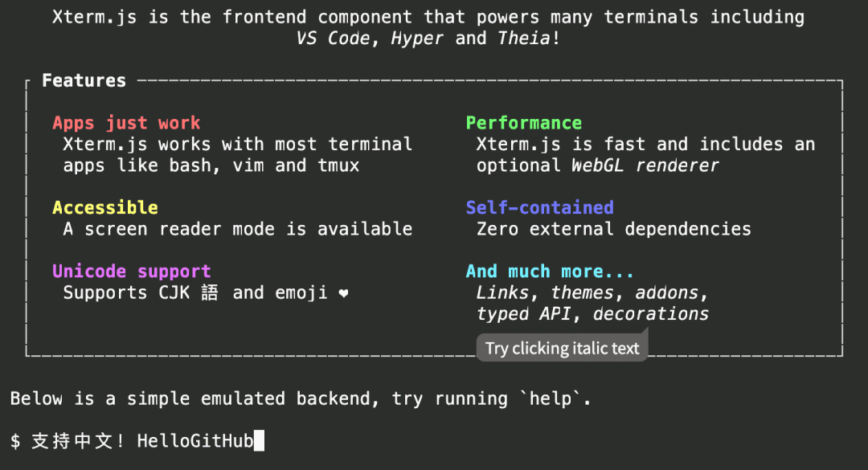This screenshot has height=470, width=868.
Task: Click the italic Links text
Action: [x=502, y=292]
